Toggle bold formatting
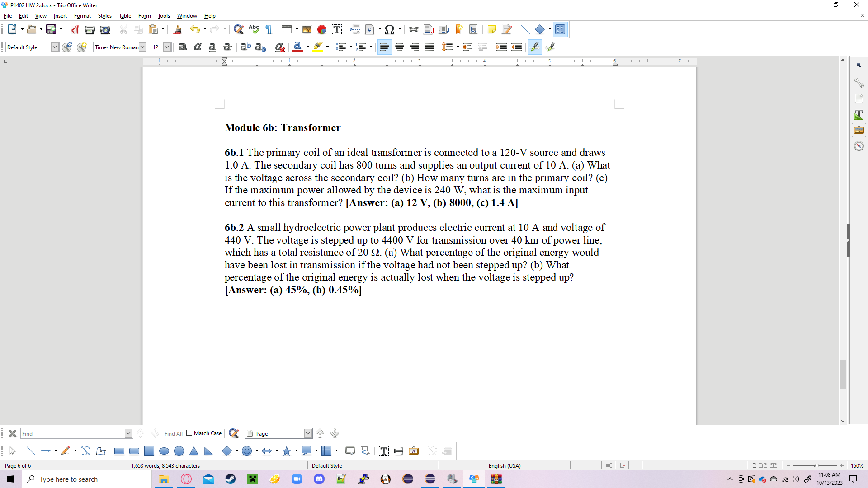The width and height of the screenshot is (868, 488). coord(182,47)
